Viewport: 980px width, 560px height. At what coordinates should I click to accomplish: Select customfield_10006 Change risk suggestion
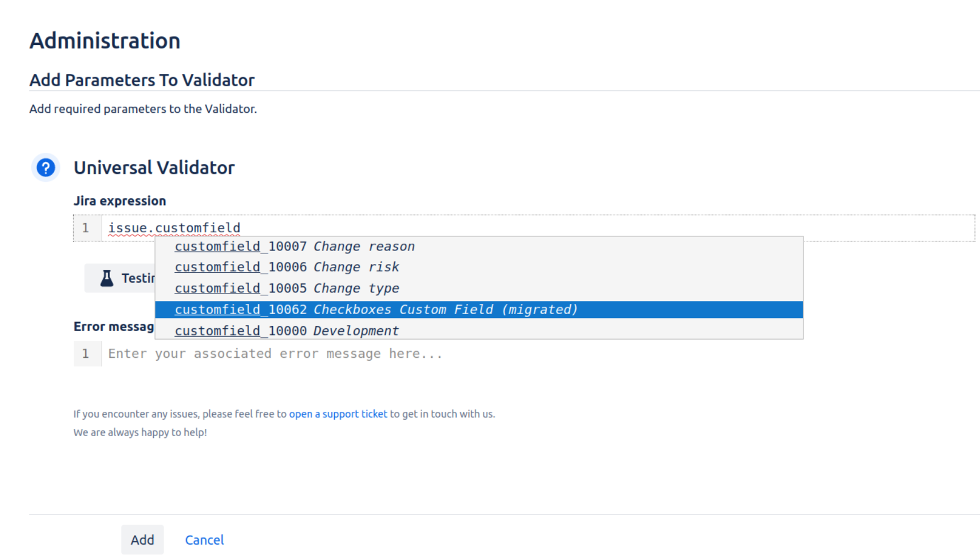click(x=287, y=267)
